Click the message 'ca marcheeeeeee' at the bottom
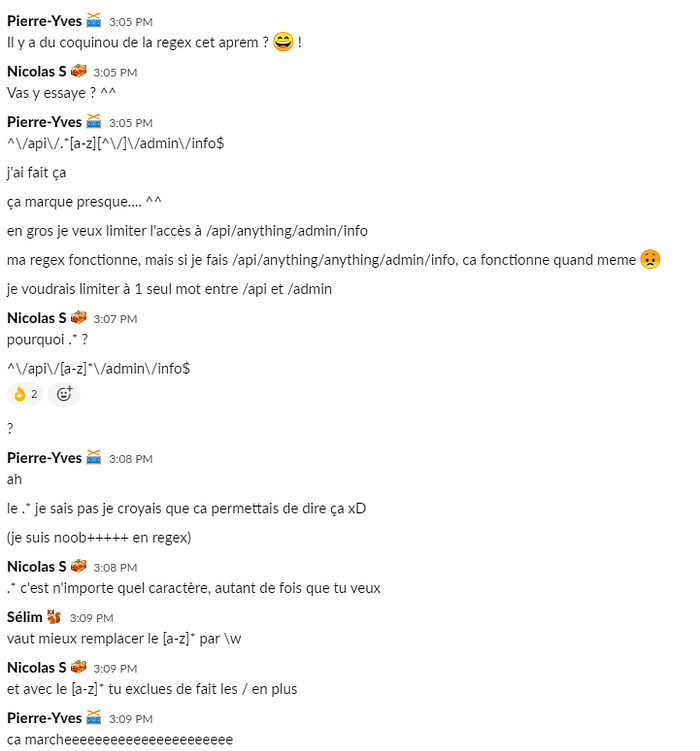The height and width of the screenshot is (751, 700). point(120,740)
